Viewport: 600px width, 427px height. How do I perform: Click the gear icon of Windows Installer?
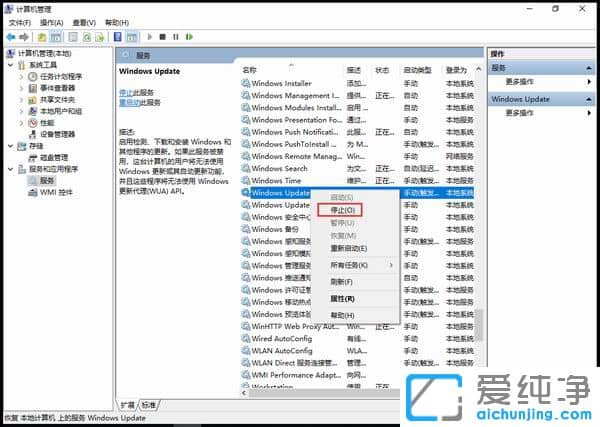click(245, 83)
